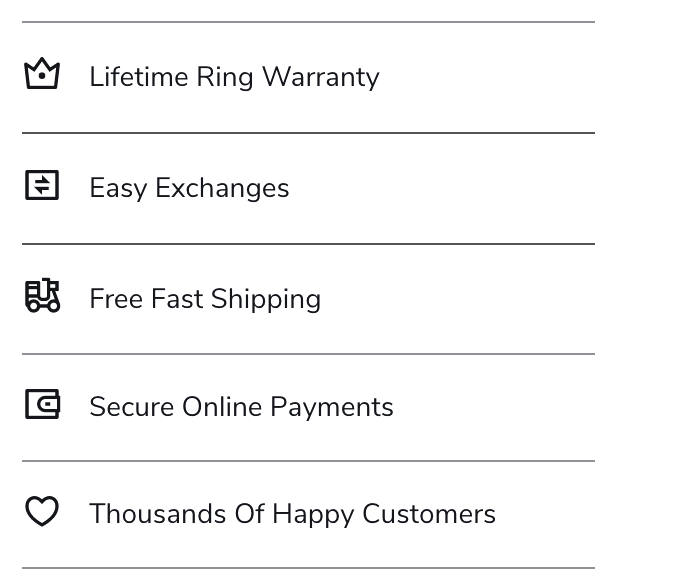
Task: Click the divider between Warranty and Easy Exchanges
Action: (x=308, y=133)
